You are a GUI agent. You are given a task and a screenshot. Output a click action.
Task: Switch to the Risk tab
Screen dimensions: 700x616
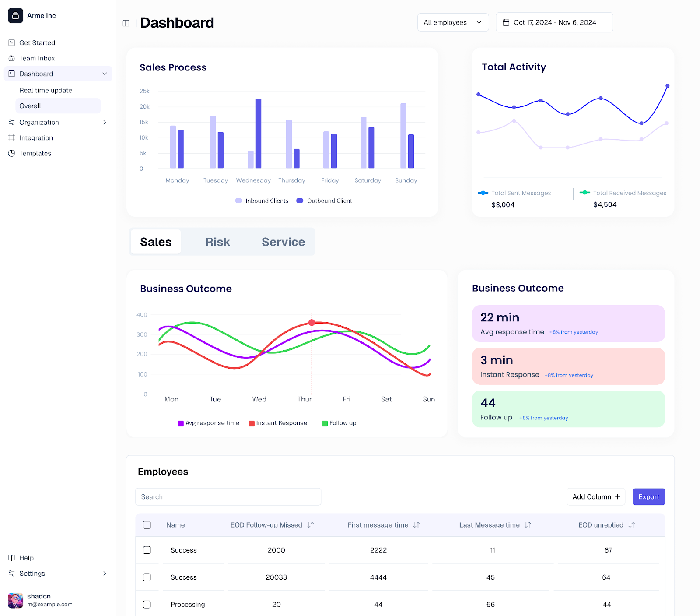pos(217,242)
